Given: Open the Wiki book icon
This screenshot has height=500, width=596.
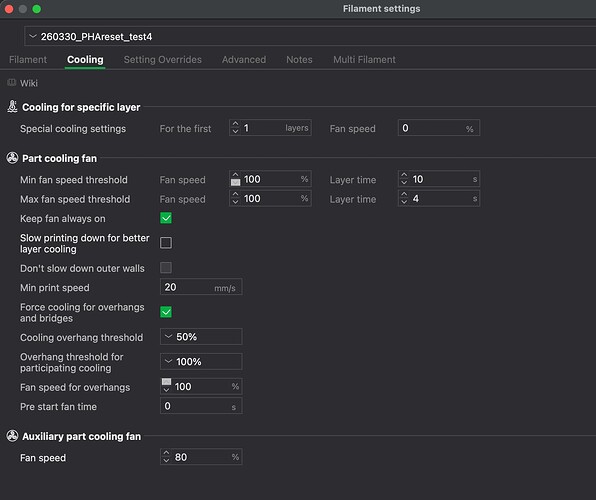Looking at the screenshot, I should pos(12,83).
